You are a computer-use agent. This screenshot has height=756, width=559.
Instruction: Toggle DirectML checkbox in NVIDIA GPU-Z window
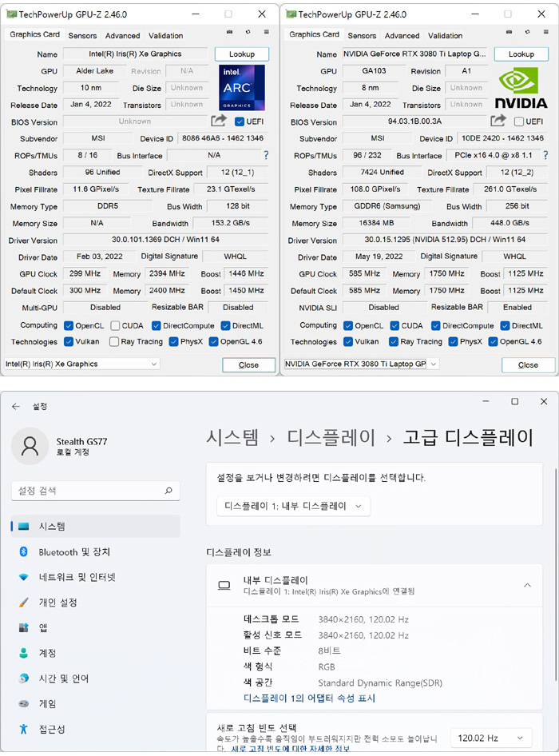click(505, 326)
